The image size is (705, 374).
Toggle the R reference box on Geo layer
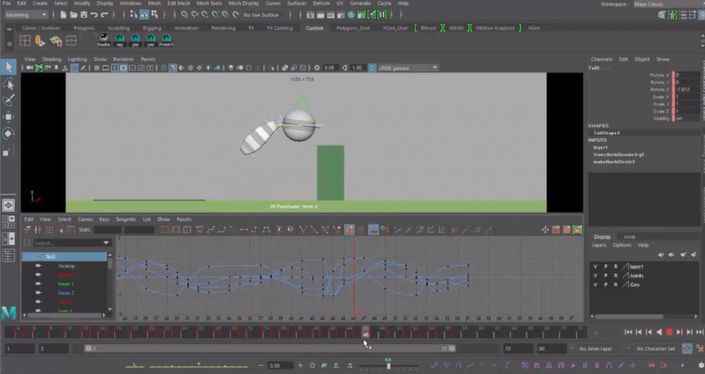[x=616, y=285]
